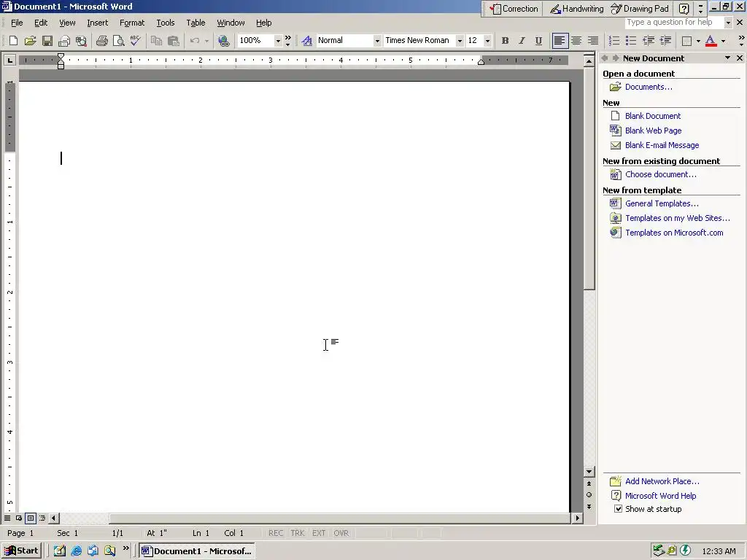Open the Times New Roman font dropdown
Image resolution: width=747 pixels, height=560 pixels.
tap(460, 41)
